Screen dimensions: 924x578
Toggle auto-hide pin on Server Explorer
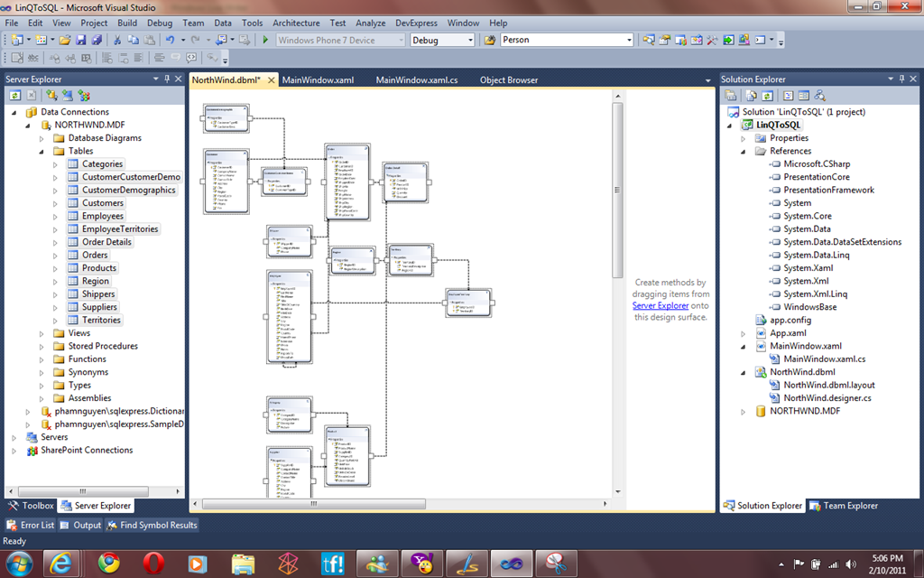[167, 79]
